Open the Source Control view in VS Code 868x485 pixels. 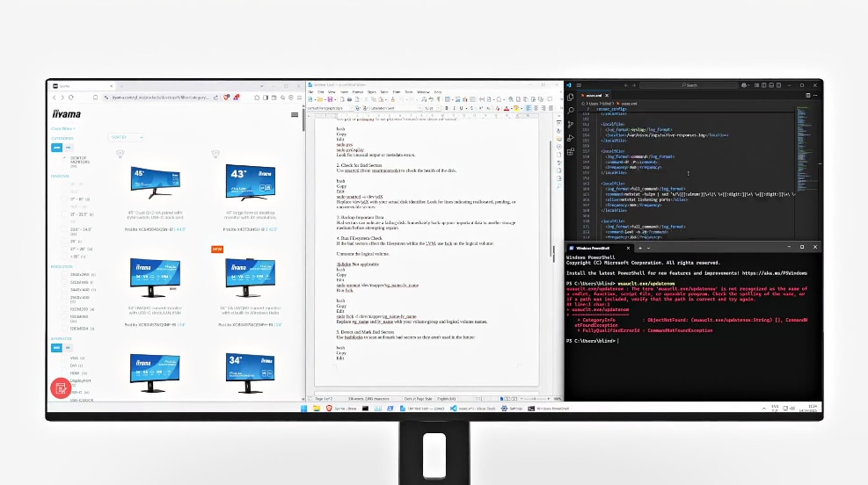point(571,124)
